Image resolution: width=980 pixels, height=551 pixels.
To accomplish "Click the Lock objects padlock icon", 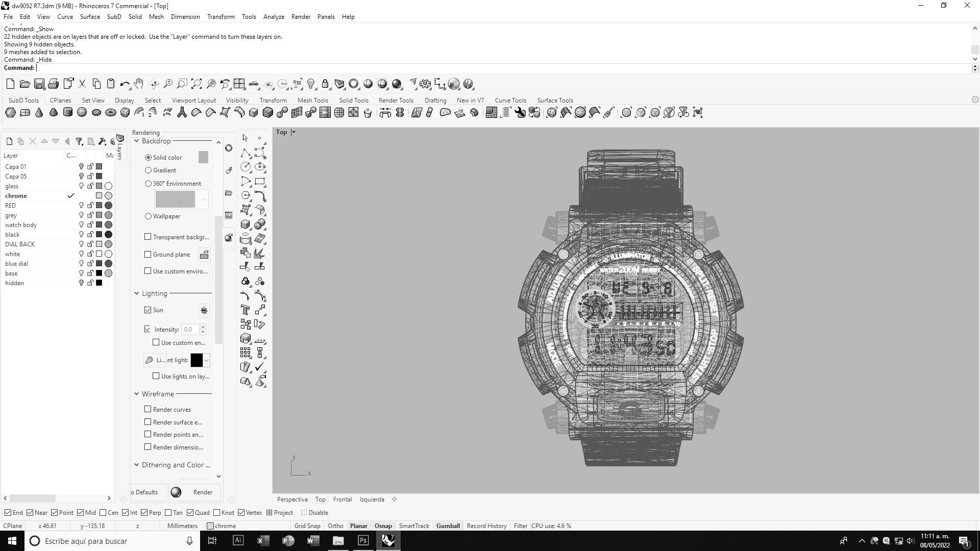I will click(325, 84).
